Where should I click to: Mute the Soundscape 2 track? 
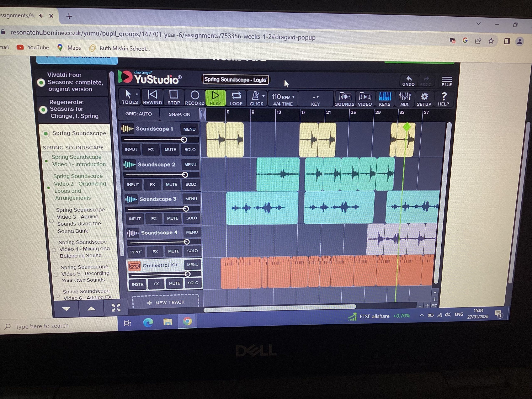[171, 185]
